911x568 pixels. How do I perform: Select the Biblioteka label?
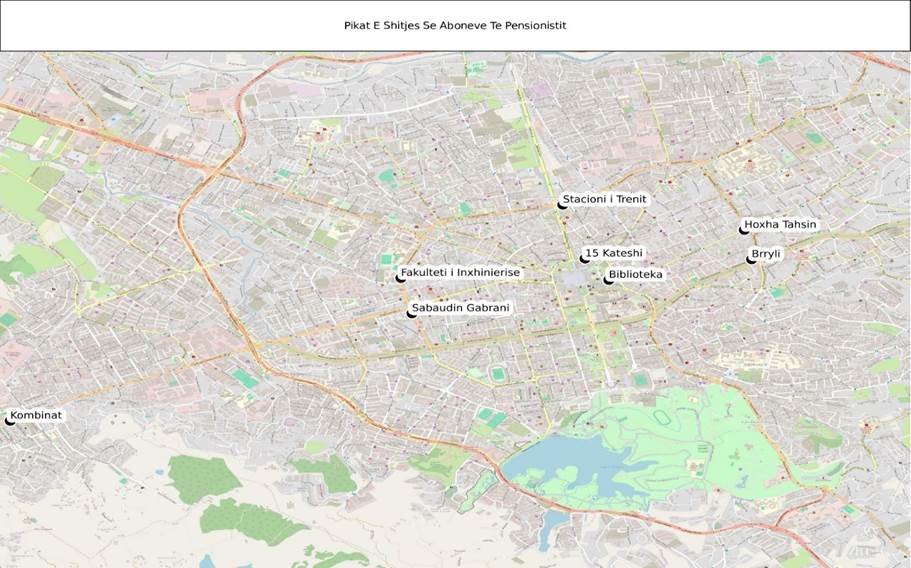(x=635, y=274)
